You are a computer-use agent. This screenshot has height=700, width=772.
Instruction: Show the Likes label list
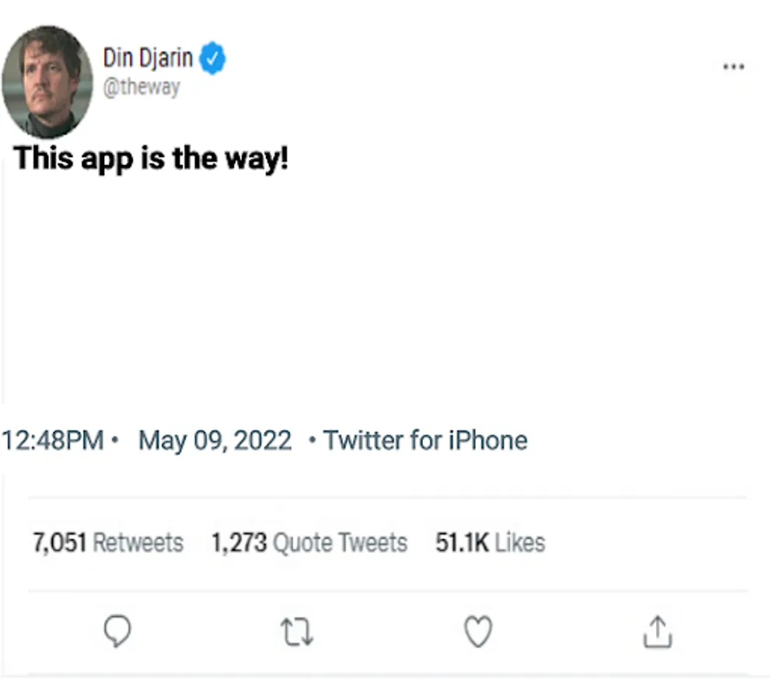coord(520,542)
